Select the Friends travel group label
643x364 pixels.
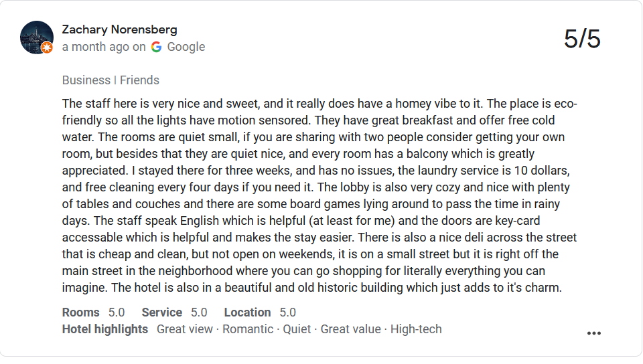pos(139,80)
